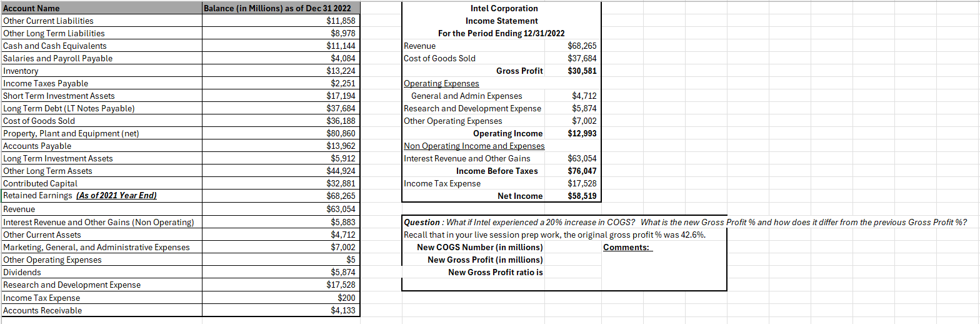Select the $5,883 balance value
This screenshot has height=324, width=980.
281,222
